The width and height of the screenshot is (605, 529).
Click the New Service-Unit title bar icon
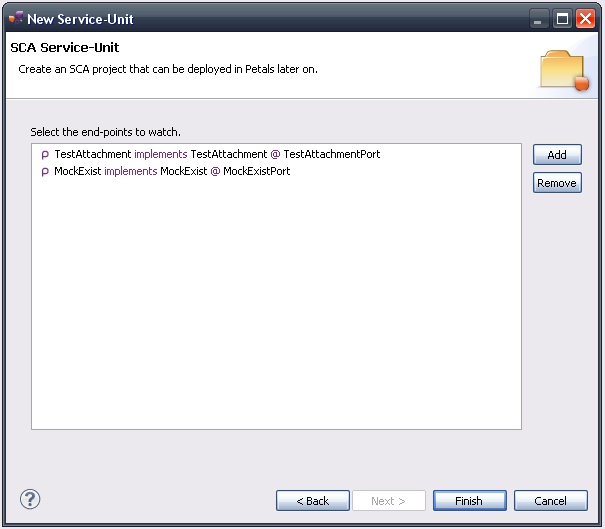(x=15, y=18)
